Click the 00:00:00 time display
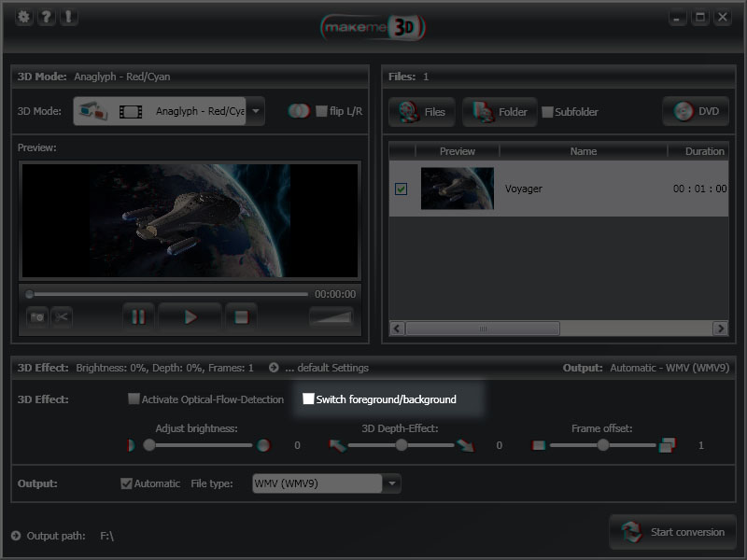The height and width of the screenshot is (560, 747). pos(335,294)
